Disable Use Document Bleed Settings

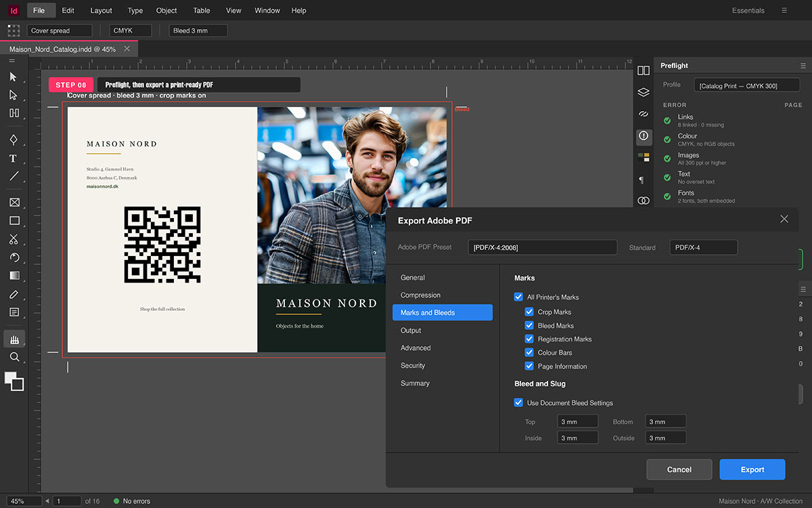tap(518, 403)
